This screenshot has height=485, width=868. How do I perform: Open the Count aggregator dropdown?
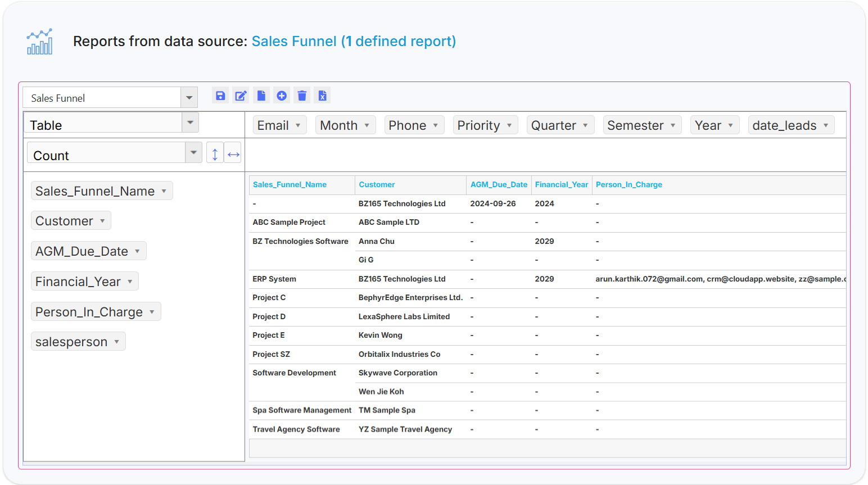193,152
